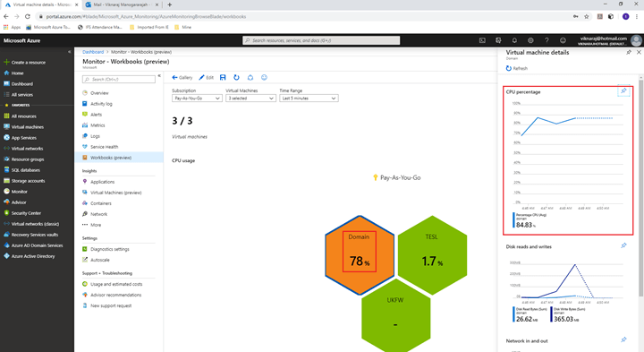The image size is (644, 352).
Task: Open Subscription Pay-As-You-Go dropdown
Action: point(197,99)
